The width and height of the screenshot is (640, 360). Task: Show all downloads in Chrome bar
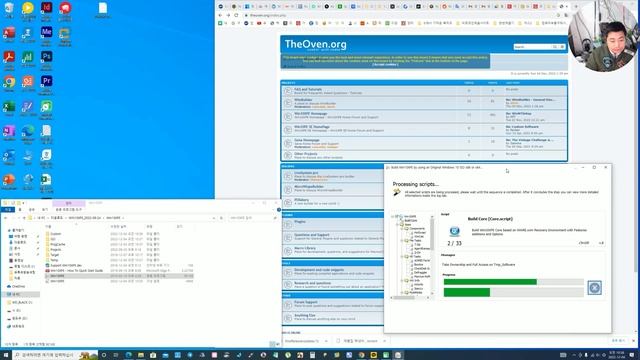(618, 340)
